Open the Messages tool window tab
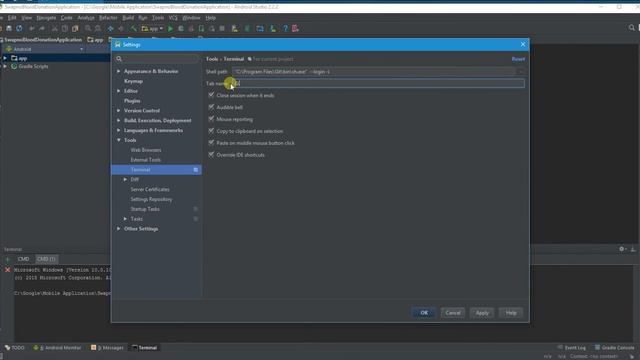Viewport: 640px width, 360px height. pos(107,348)
